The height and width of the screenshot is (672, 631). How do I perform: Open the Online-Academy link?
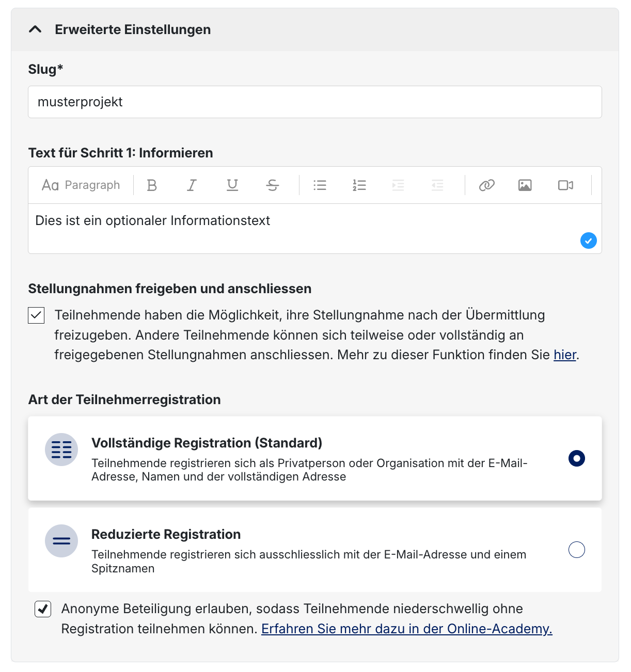coord(406,629)
